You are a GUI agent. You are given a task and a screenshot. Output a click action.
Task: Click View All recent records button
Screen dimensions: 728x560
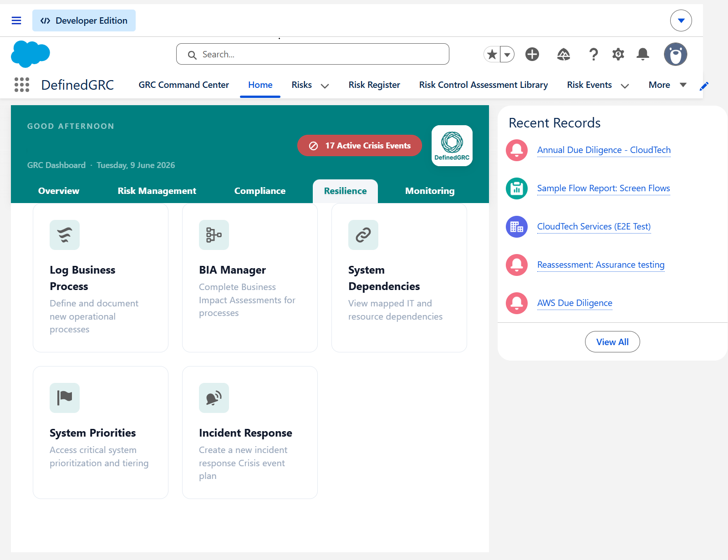click(x=612, y=342)
